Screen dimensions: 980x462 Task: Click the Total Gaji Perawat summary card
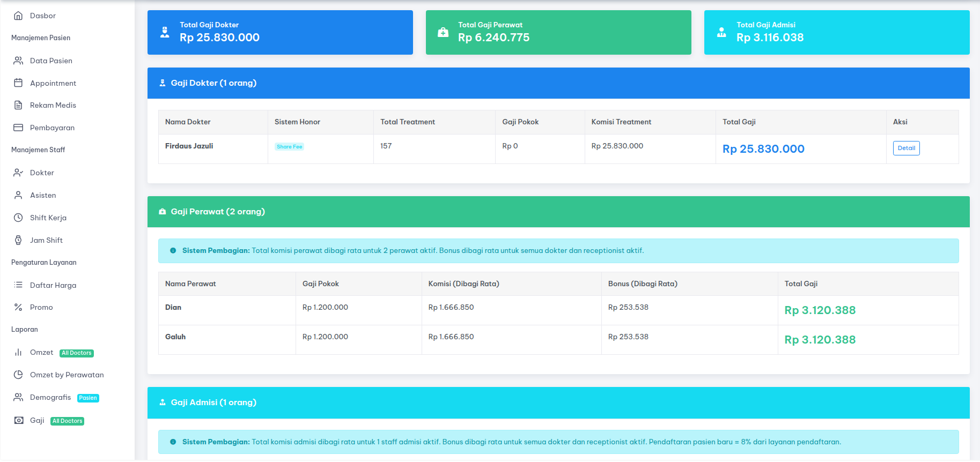pos(558,32)
